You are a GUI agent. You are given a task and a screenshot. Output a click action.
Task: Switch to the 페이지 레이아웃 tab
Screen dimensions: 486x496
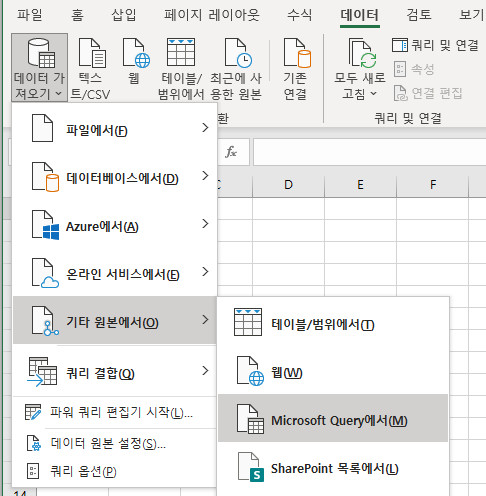click(212, 15)
